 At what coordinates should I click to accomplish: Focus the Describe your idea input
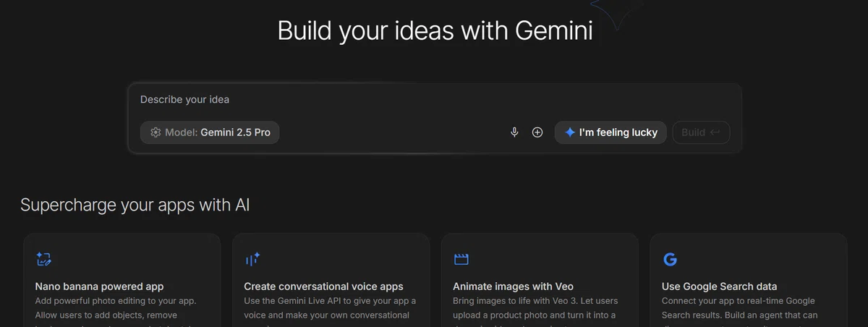click(434, 100)
